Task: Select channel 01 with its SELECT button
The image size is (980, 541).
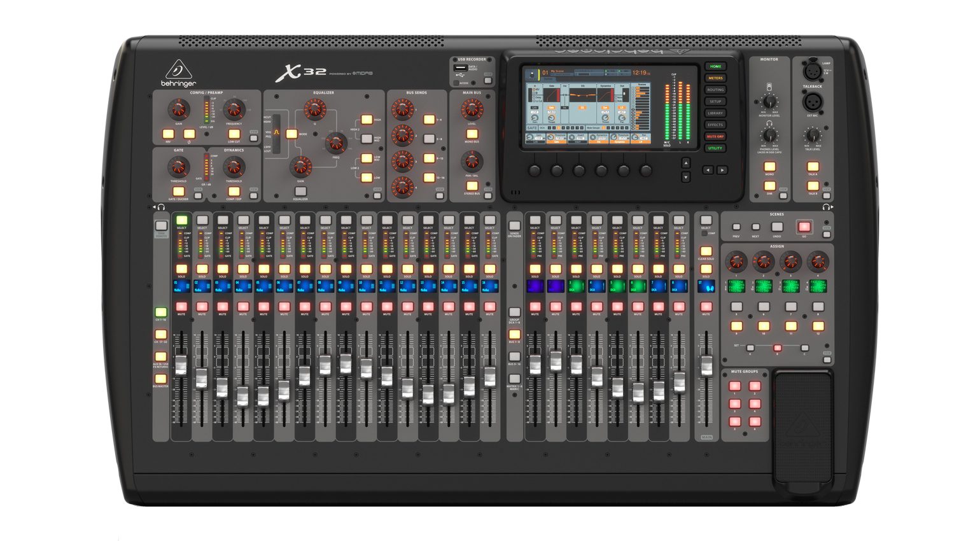Action: (181, 220)
